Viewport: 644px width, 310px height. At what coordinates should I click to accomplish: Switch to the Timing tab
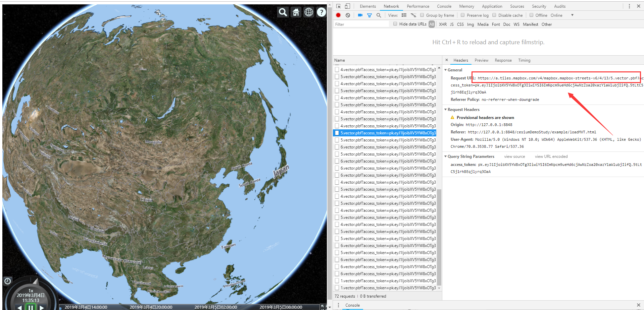click(x=524, y=60)
